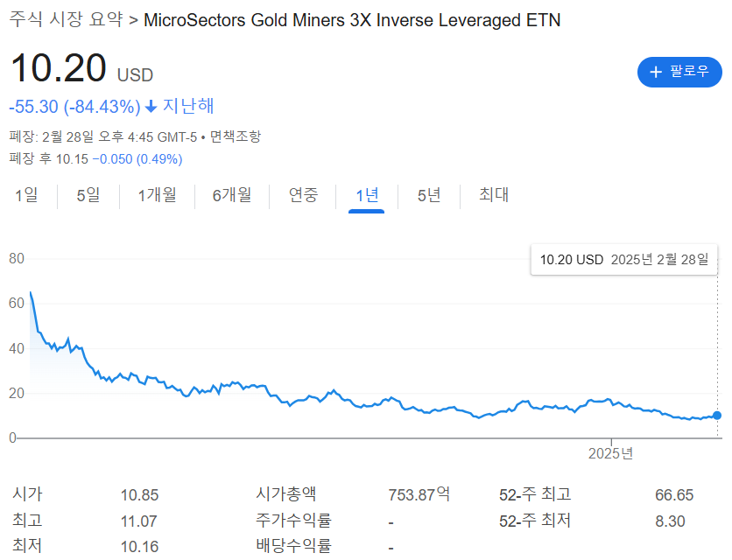Click the 시가총액 label

coord(285,494)
